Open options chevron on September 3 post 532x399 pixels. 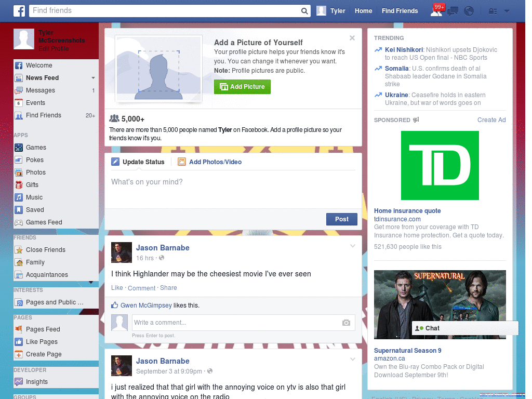tap(353, 360)
